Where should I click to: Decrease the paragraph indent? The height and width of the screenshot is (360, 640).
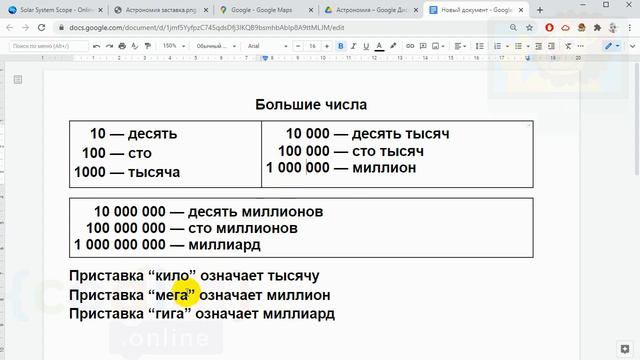click(538, 46)
